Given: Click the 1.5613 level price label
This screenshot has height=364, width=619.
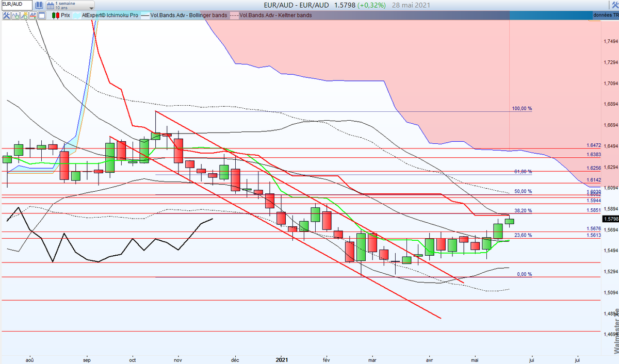Looking at the screenshot, I should 593,235.
